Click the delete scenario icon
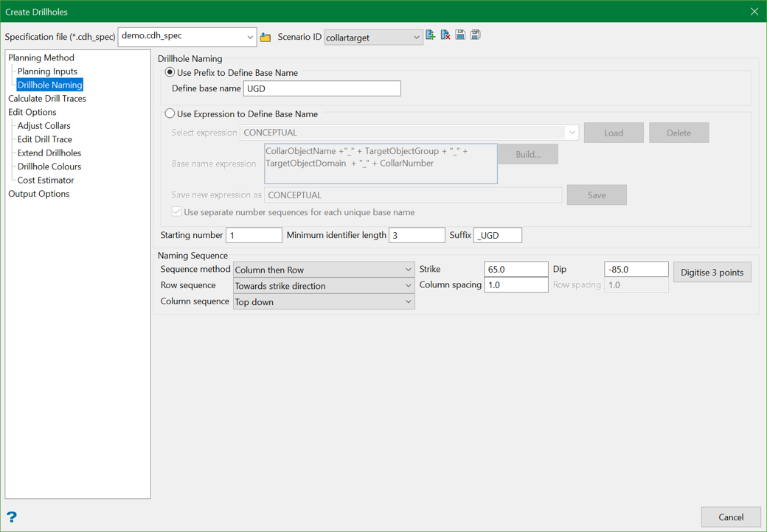767x532 pixels. pos(445,35)
